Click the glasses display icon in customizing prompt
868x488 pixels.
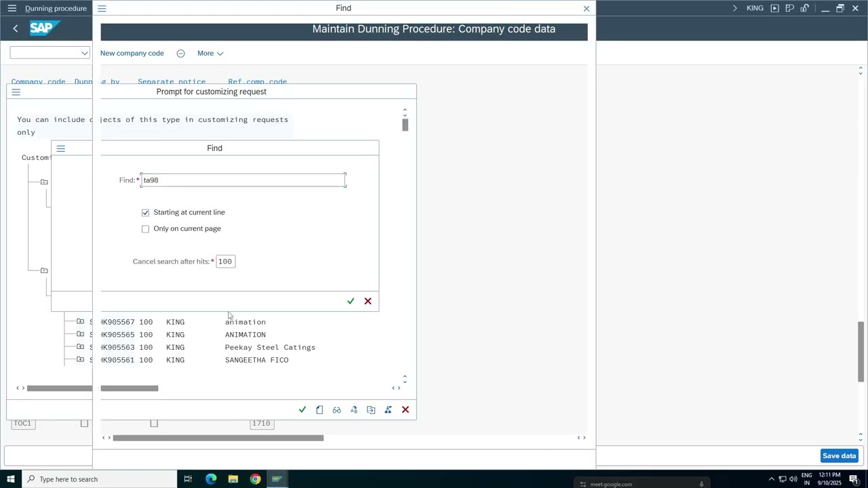click(x=336, y=409)
